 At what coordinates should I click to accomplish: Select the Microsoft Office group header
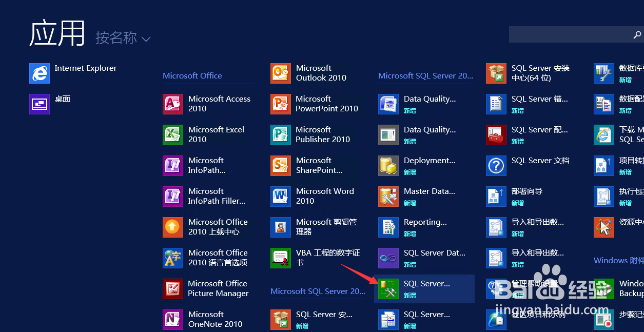[192, 76]
